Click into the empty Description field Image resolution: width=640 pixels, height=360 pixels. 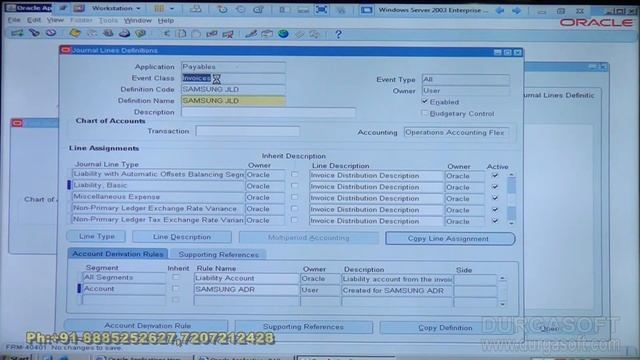268,112
